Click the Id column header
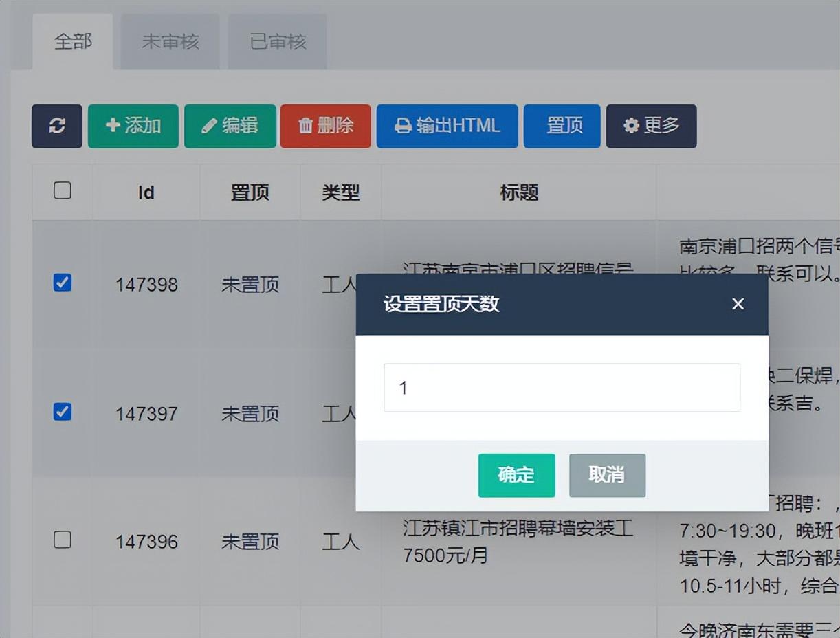The width and height of the screenshot is (840, 638). [146, 193]
